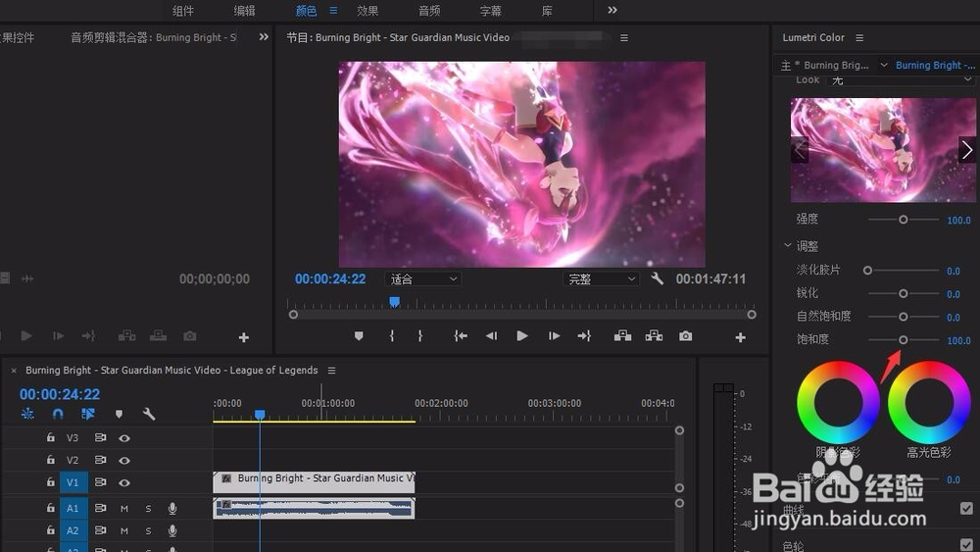
Task: Go to out point in program monitor
Action: 584,336
